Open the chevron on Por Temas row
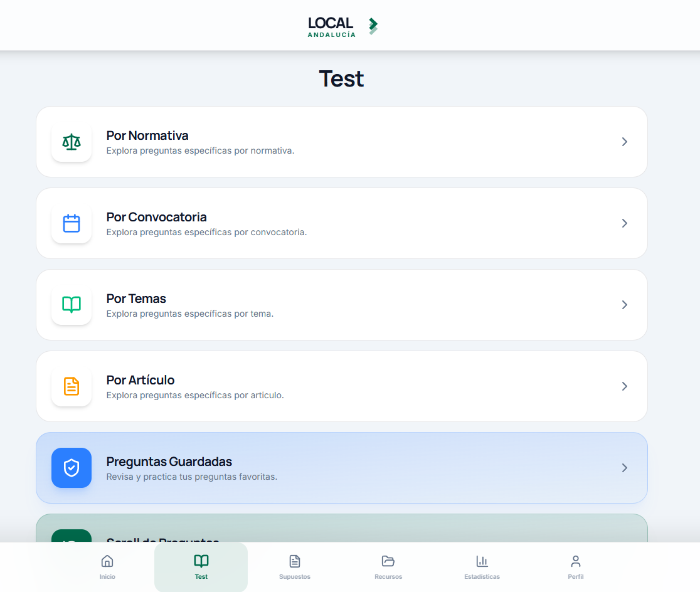Image resolution: width=700 pixels, height=592 pixels. [x=625, y=305]
